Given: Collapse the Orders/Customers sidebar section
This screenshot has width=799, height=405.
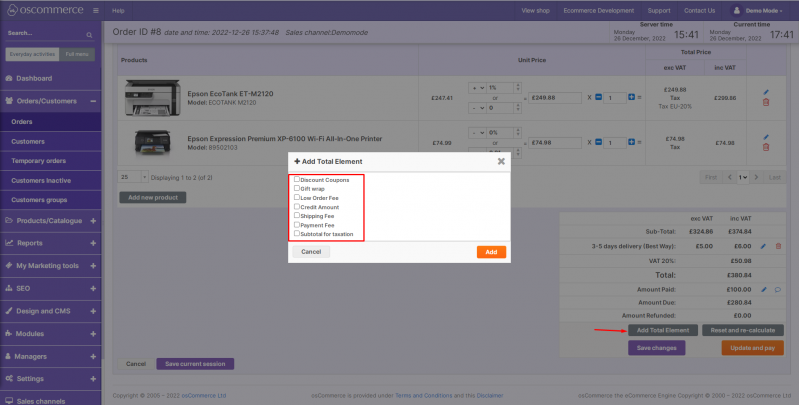Looking at the screenshot, I should pyautogui.click(x=92, y=101).
